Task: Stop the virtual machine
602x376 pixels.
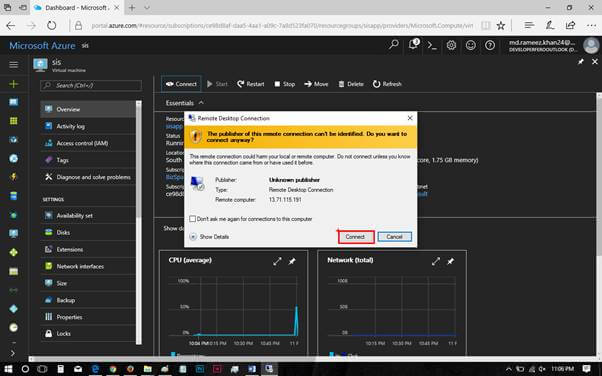Action: coord(284,84)
